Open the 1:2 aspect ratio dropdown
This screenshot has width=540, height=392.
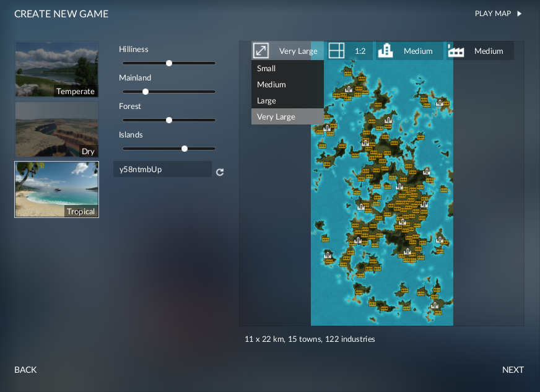click(x=349, y=51)
